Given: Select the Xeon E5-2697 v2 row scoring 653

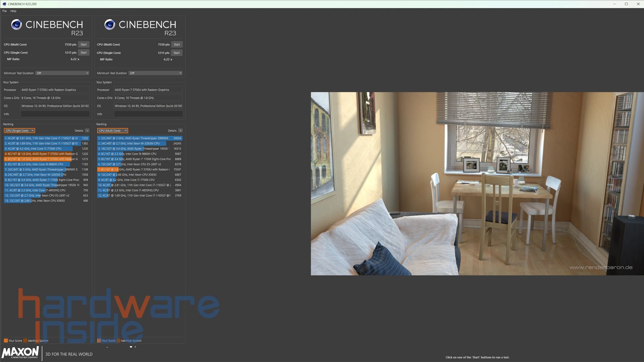Looking at the screenshot, I should coord(47,195).
